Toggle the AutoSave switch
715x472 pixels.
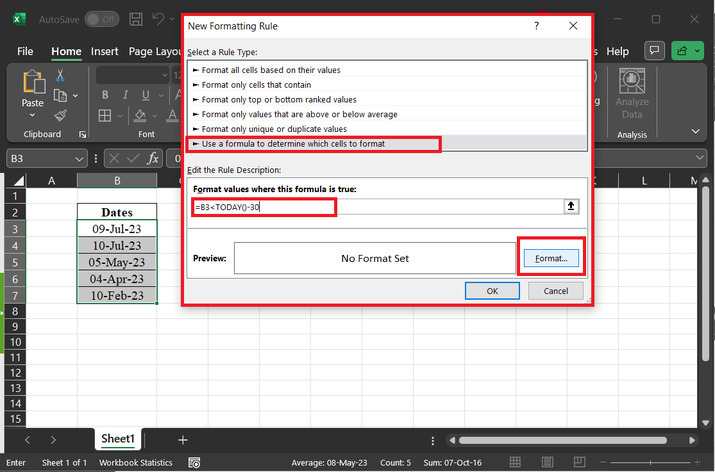tap(102, 19)
